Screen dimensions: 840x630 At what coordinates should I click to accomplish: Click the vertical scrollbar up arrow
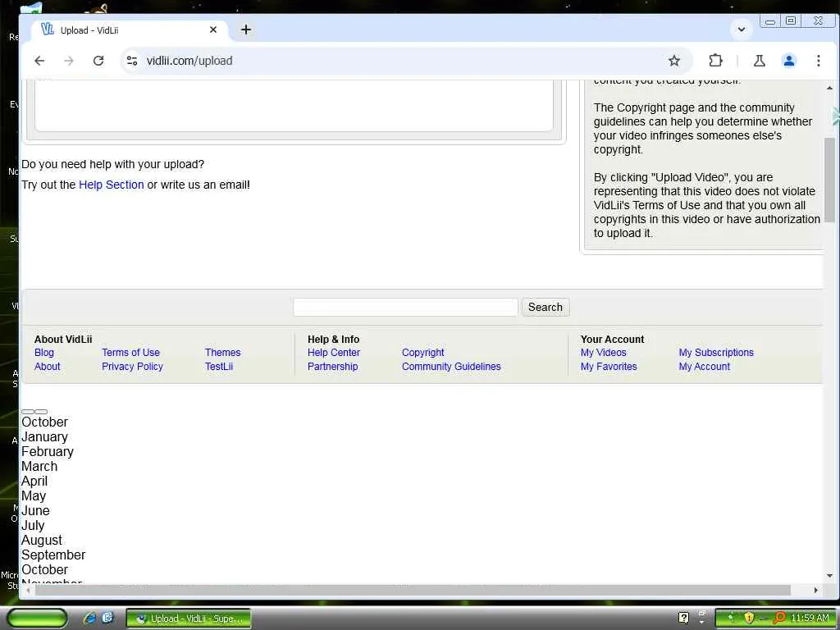830,88
